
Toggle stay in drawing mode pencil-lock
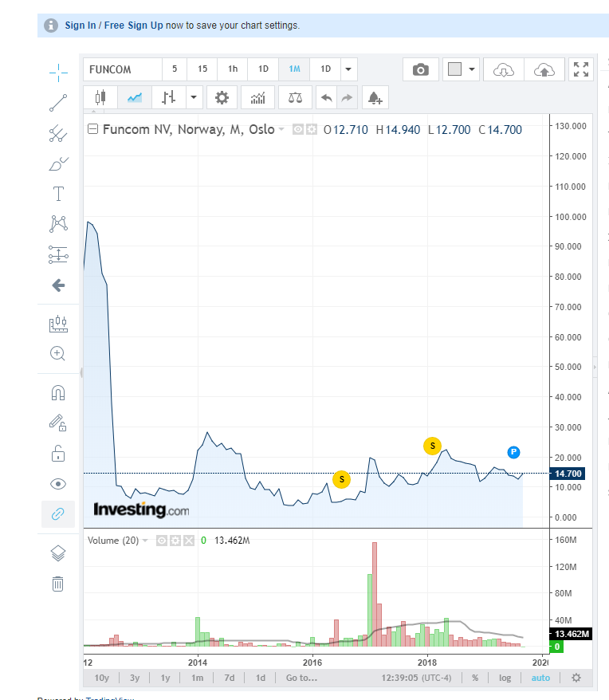coord(58,423)
